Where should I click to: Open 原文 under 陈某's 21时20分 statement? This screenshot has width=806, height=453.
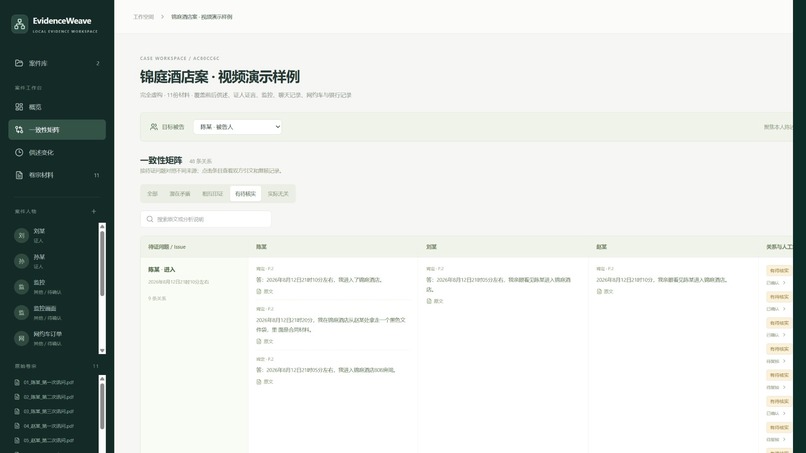coord(265,341)
